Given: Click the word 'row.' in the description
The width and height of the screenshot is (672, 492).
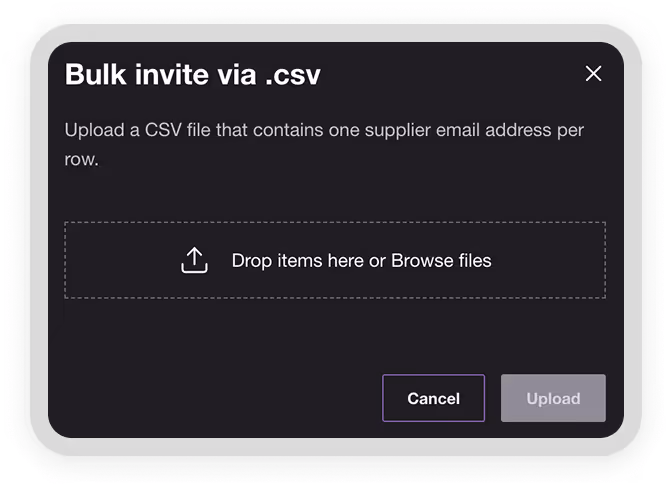Looking at the screenshot, I should (81, 159).
